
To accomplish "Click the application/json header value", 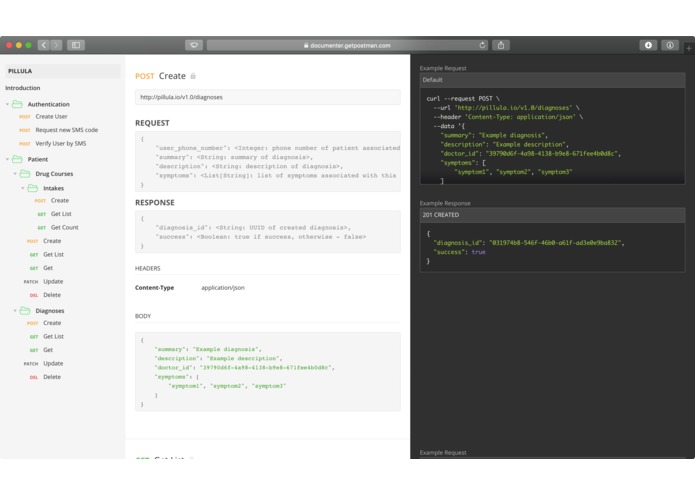I will click(223, 288).
